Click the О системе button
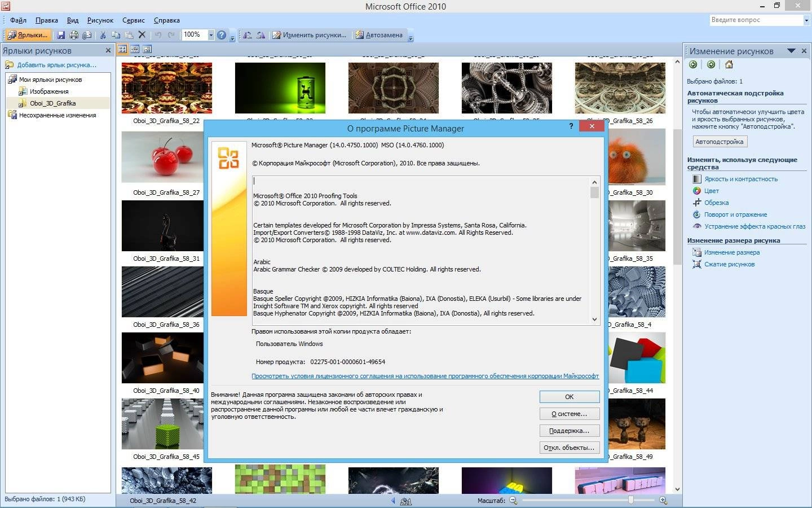812x508 pixels. 570,414
